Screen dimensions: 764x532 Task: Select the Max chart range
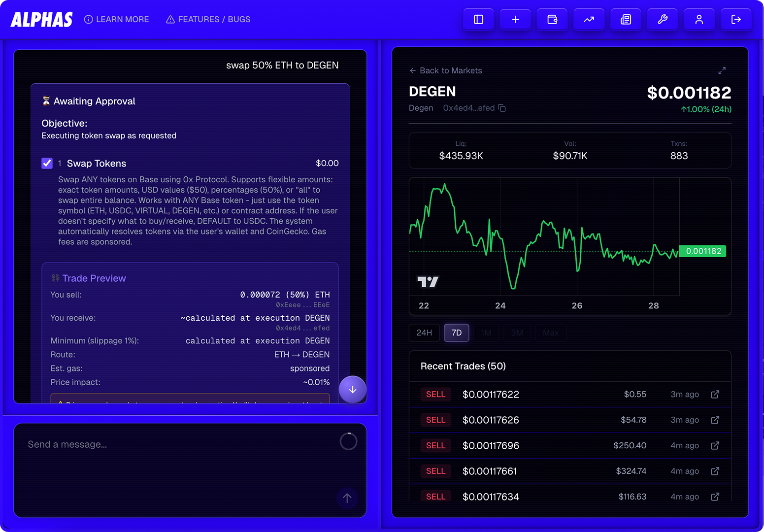551,332
